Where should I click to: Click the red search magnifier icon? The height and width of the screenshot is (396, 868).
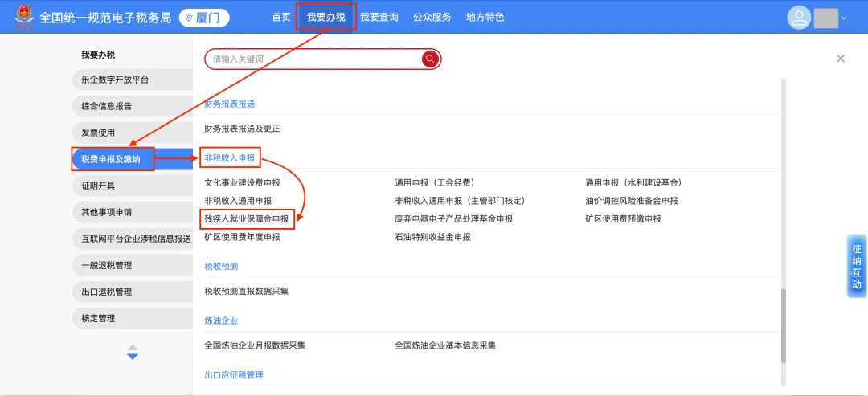(430, 59)
